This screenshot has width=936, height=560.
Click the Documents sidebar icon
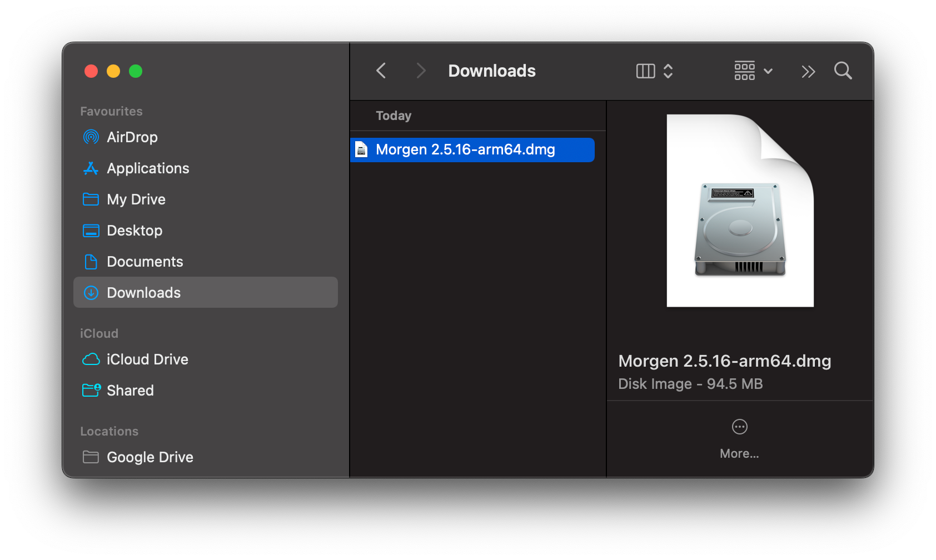point(91,262)
